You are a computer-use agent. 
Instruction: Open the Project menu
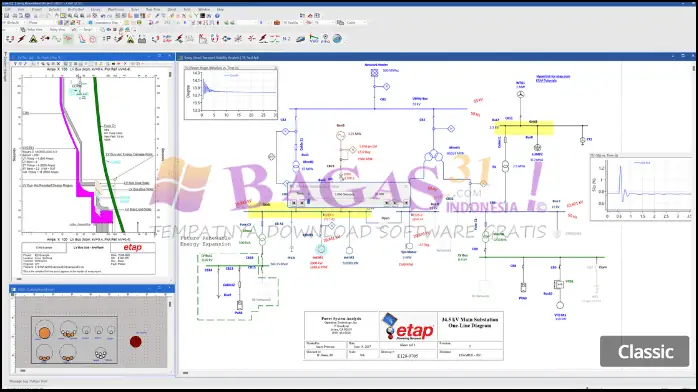click(37, 9)
